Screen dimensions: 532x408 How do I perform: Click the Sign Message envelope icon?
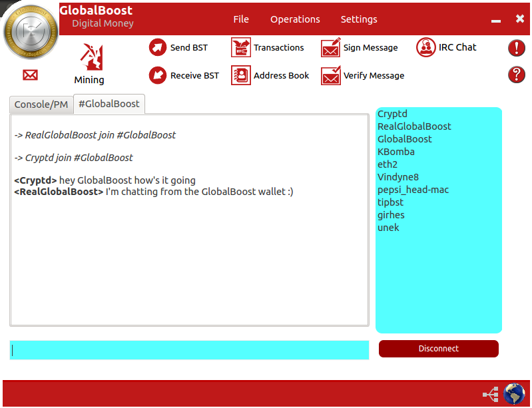pyautogui.click(x=331, y=47)
